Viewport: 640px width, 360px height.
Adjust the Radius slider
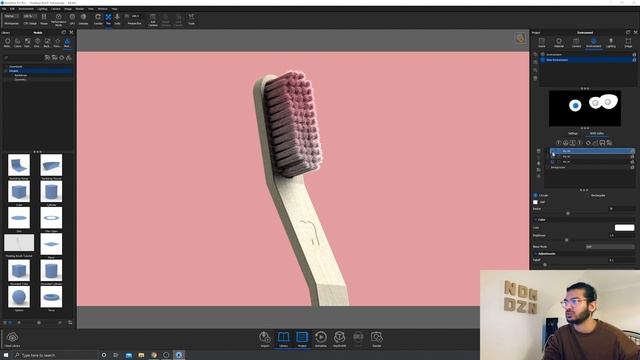click(x=568, y=213)
